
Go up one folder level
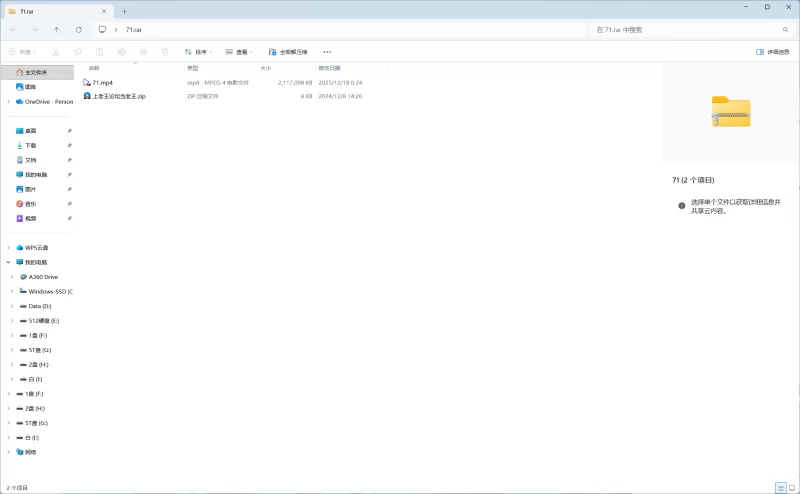(56, 30)
